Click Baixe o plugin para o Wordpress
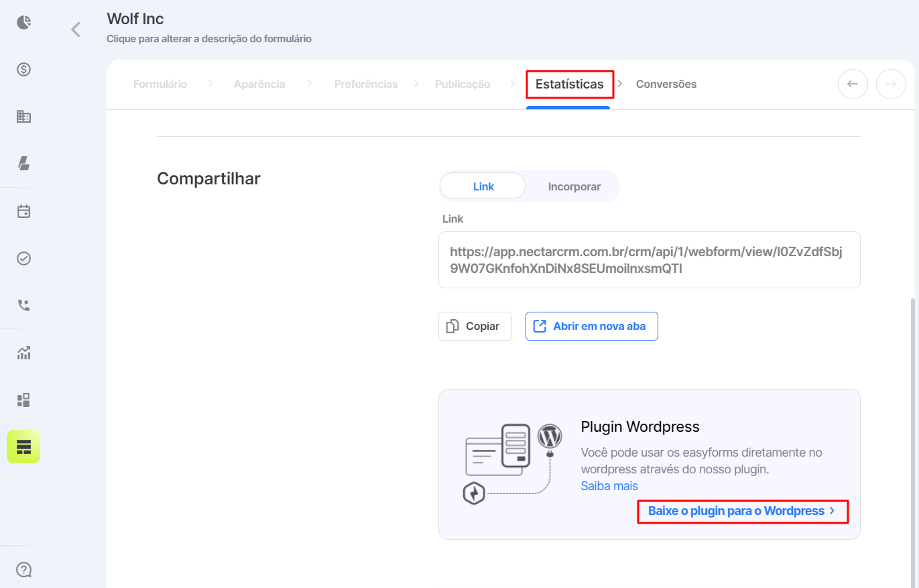Image resolution: width=919 pixels, height=588 pixels. click(x=743, y=511)
